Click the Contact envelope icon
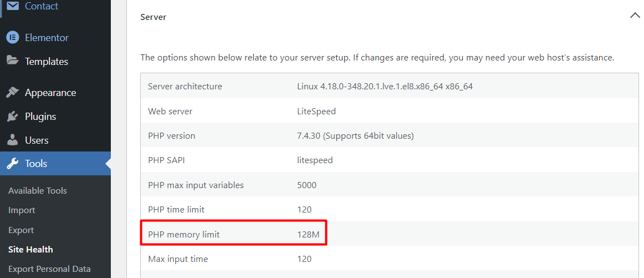Viewport: 644px width, 278px height. (x=12, y=6)
